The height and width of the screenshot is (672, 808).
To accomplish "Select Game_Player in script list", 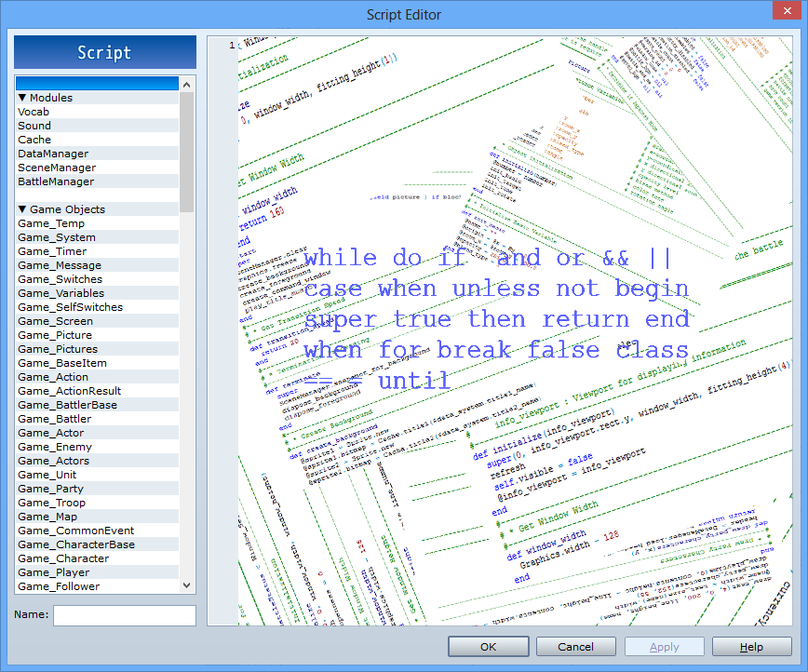I will 98,572.
